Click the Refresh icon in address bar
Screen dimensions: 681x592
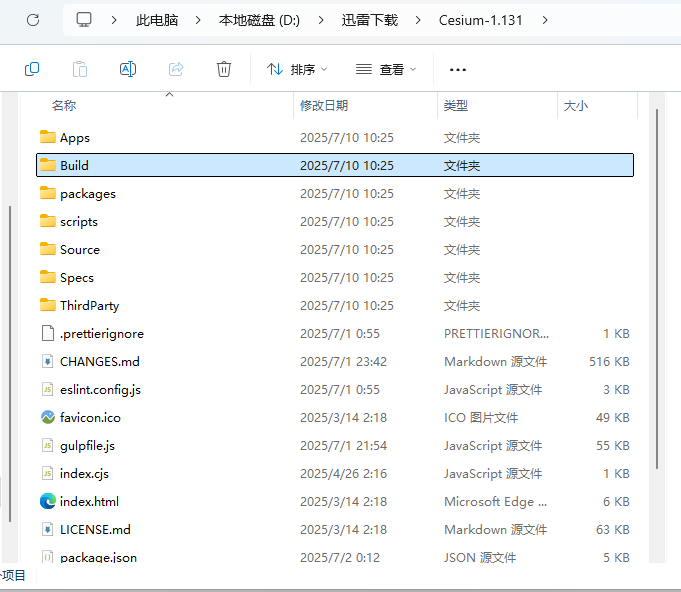point(33,20)
